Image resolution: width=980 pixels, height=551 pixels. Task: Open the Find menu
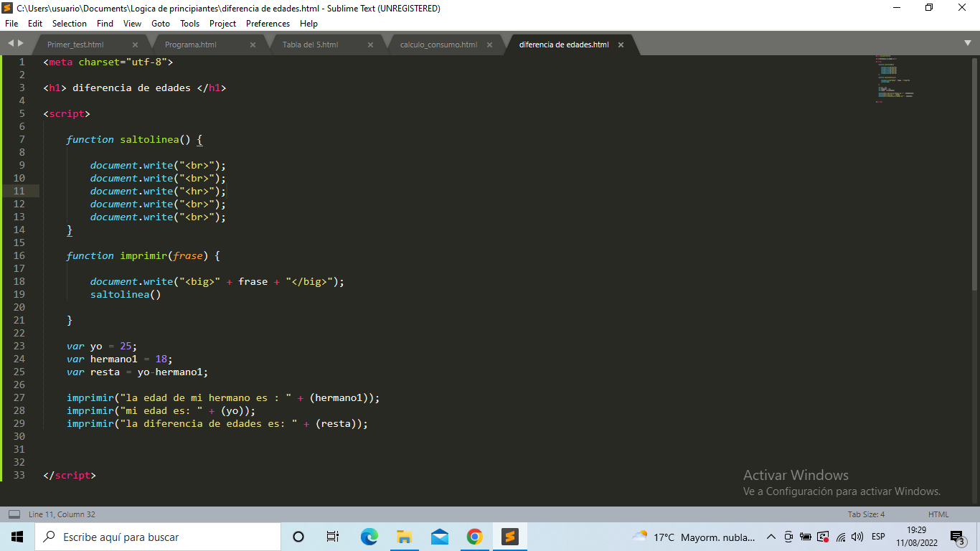(105, 24)
